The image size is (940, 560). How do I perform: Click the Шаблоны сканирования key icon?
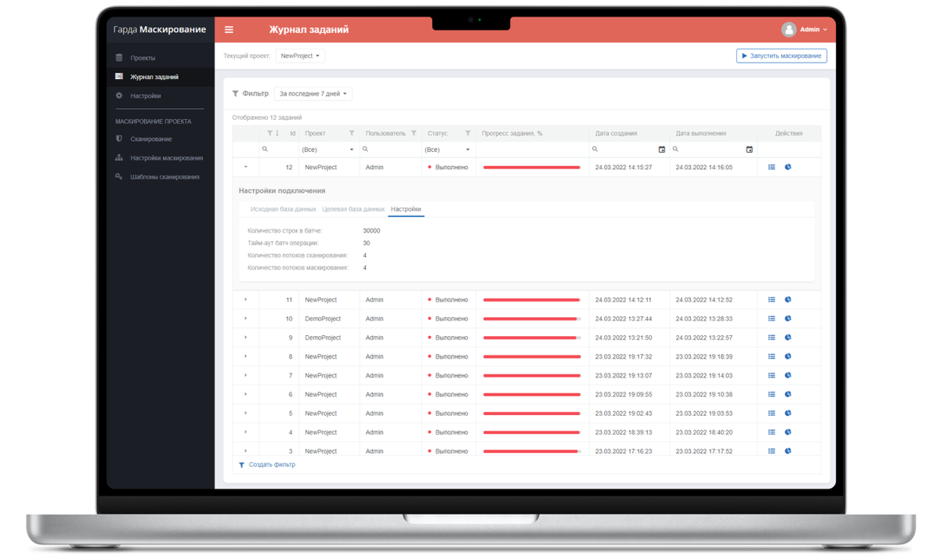[x=119, y=177]
